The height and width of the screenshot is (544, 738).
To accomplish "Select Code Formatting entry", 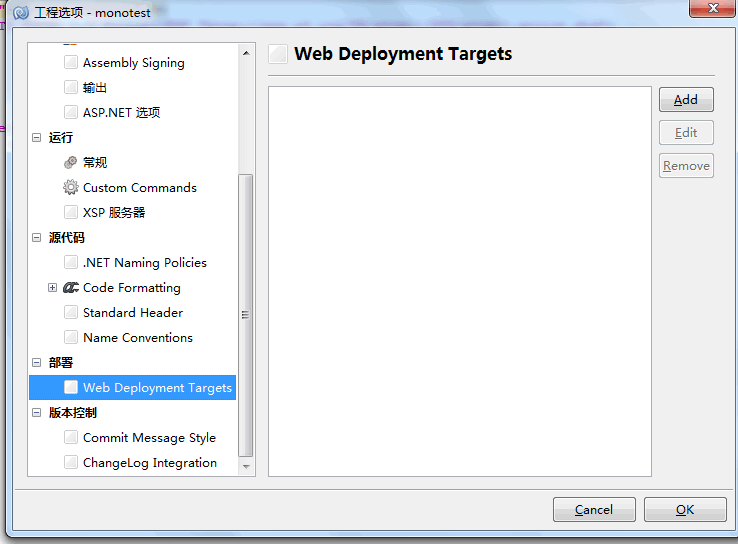I will [132, 288].
